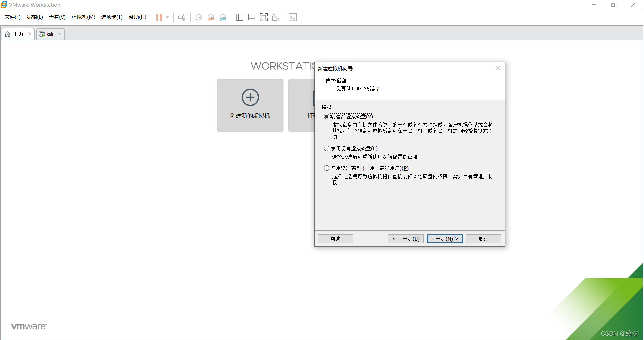Click the 下一步(N) button
This screenshot has height=340, width=644.
(x=444, y=239)
